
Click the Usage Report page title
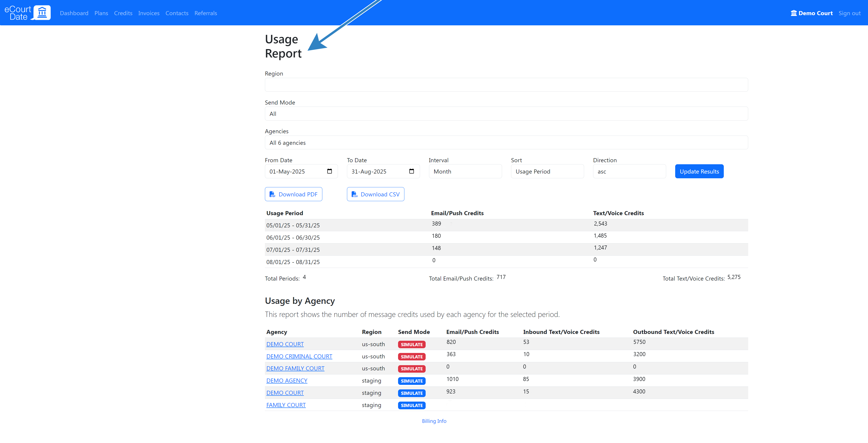[283, 46]
